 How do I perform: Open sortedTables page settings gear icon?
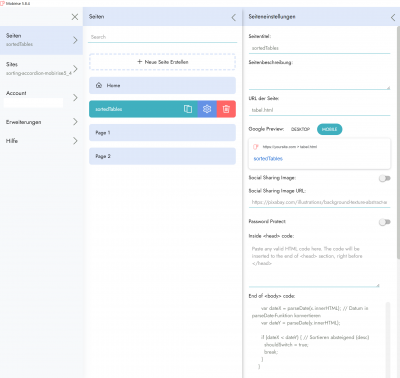(x=207, y=109)
